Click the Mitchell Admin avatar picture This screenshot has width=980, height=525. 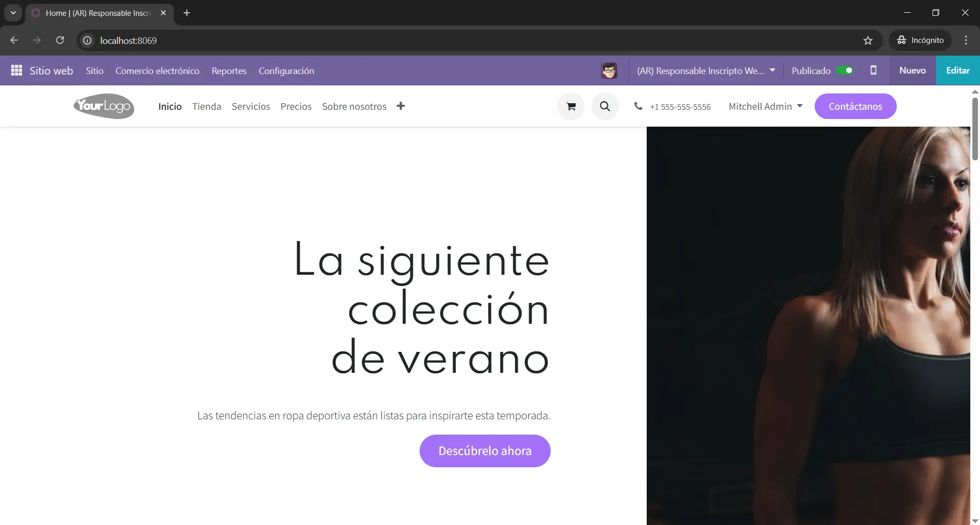coord(609,70)
